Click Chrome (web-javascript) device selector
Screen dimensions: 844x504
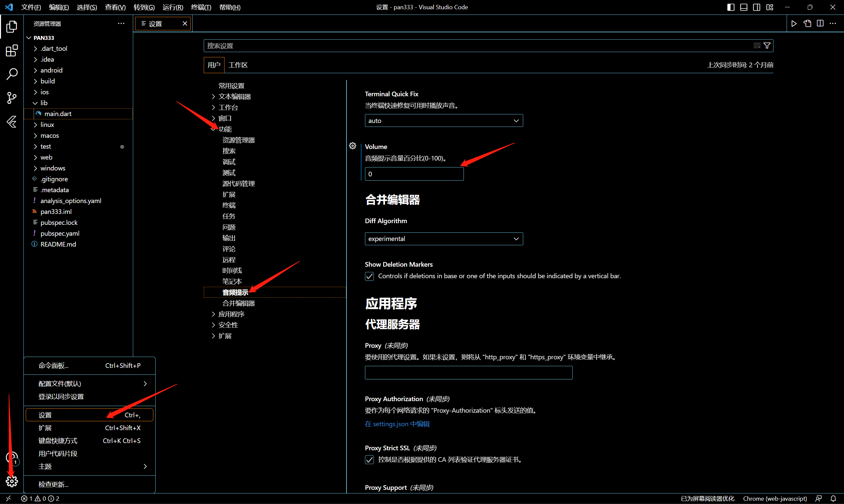tap(775, 498)
